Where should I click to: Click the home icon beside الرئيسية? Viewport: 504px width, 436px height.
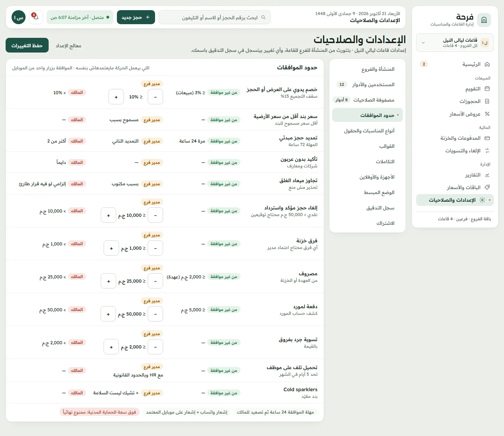487,64
